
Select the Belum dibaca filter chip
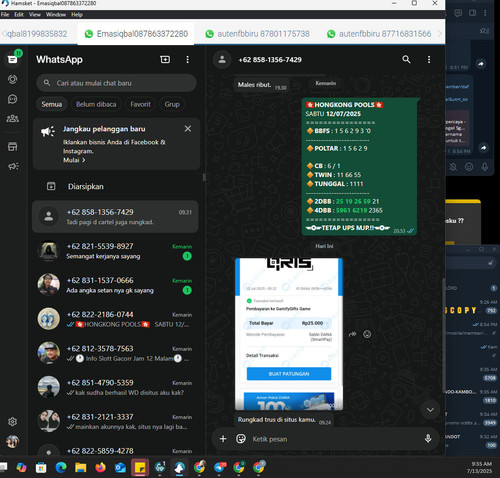tap(96, 104)
